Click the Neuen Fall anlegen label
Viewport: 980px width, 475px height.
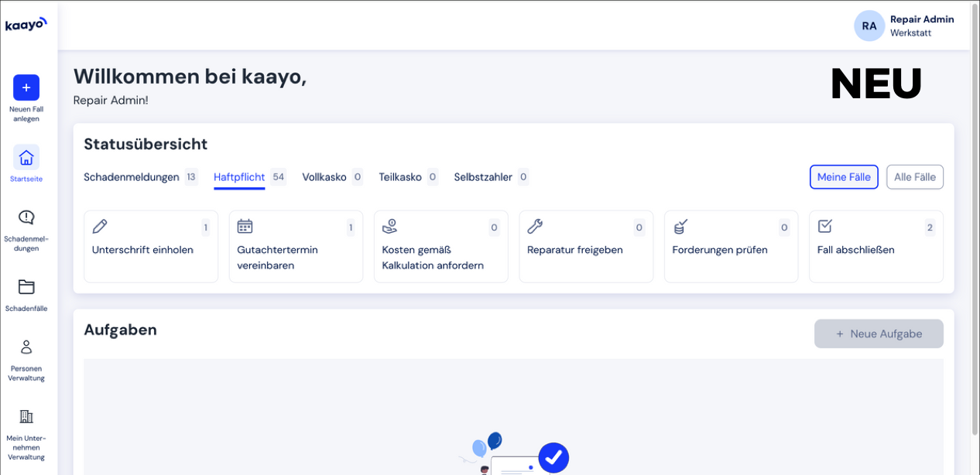pos(26,114)
